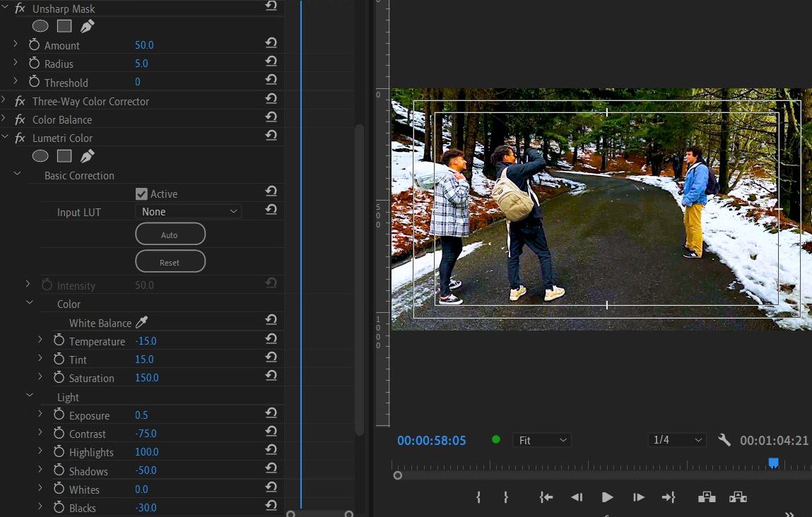Viewport: 812px width, 517px height.
Task: Toggle animation stopwatch for Amount
Action: tap(34, 44)
